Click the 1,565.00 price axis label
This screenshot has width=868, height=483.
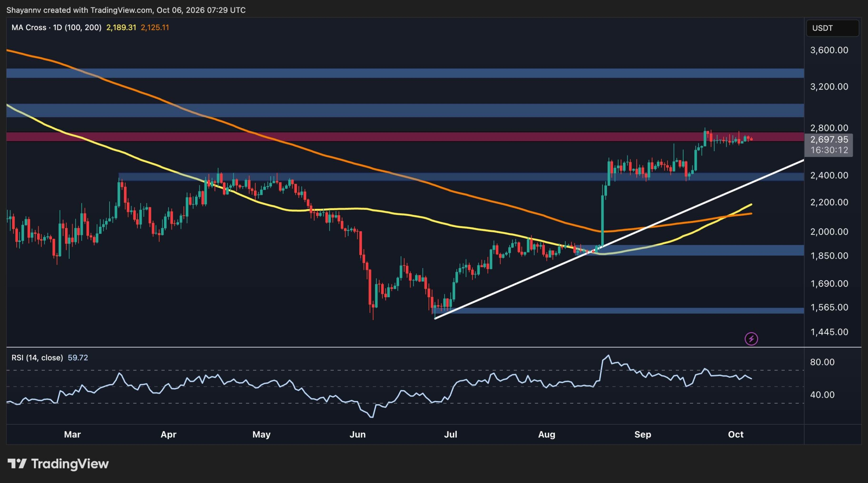point(829,307)
